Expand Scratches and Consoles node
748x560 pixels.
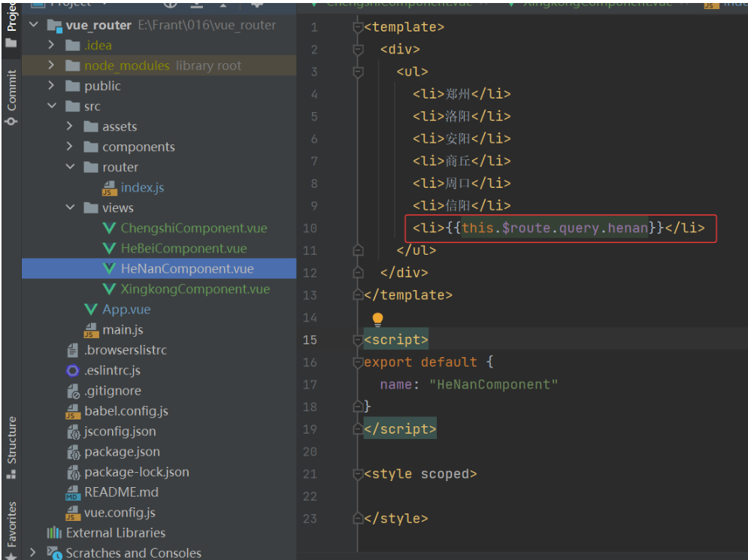(32, 552)
